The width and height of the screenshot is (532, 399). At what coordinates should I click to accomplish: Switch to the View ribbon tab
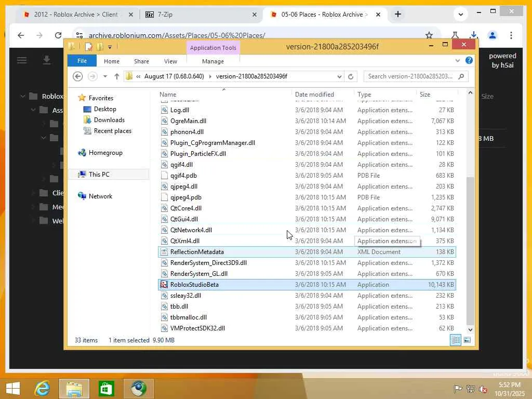click(x=170, y=61)
